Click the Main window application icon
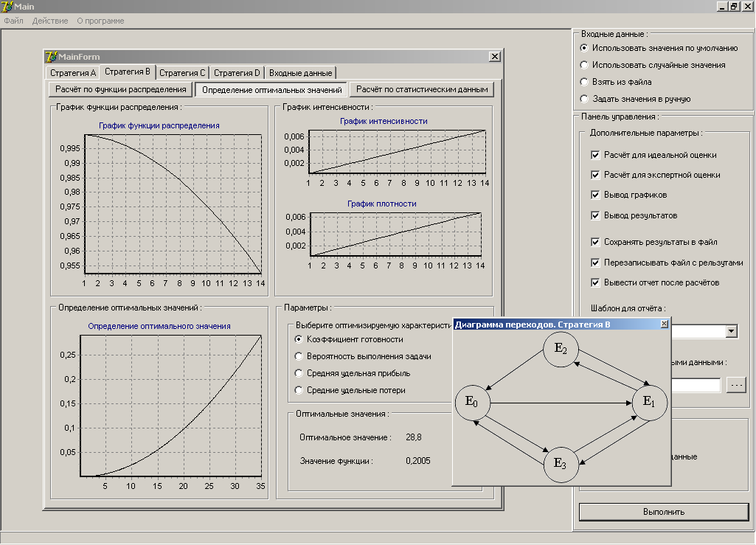Image resolution: width=756 pixels, height=545 pixels. point(7,7)
